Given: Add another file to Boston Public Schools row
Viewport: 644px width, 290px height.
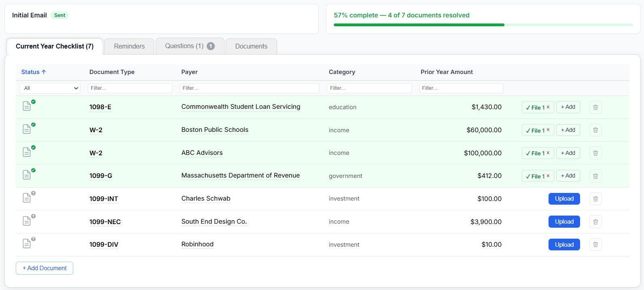Looking at the screenshot, I should click(568, 130).
